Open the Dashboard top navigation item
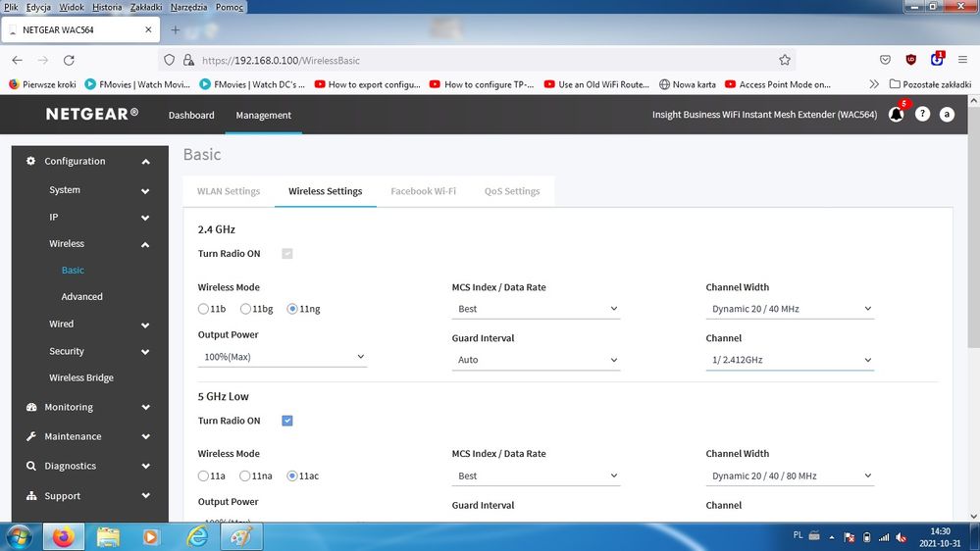This screenshot has height=551, width=980. 191,115
